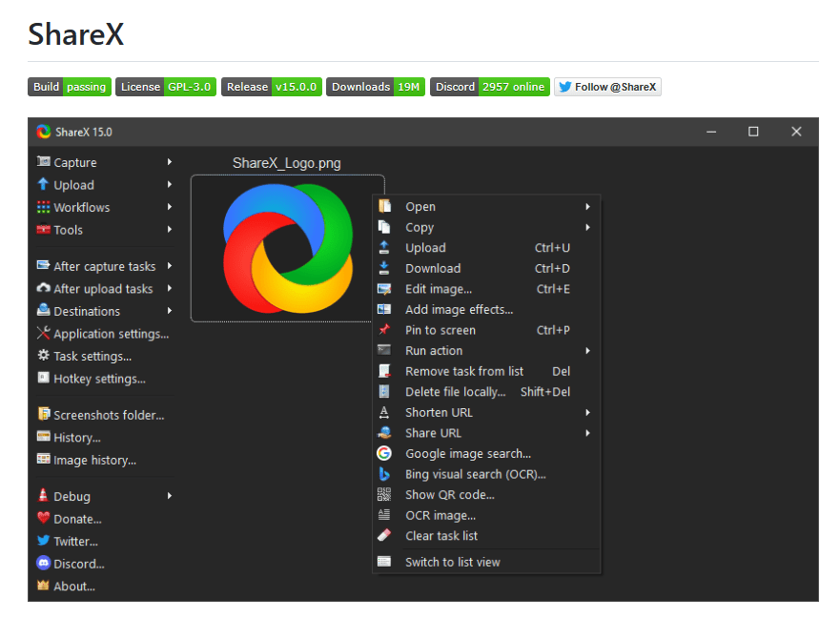Select Download in the context menu
Image resolution: width=840 pixels, height=619 pixels.
486,268
